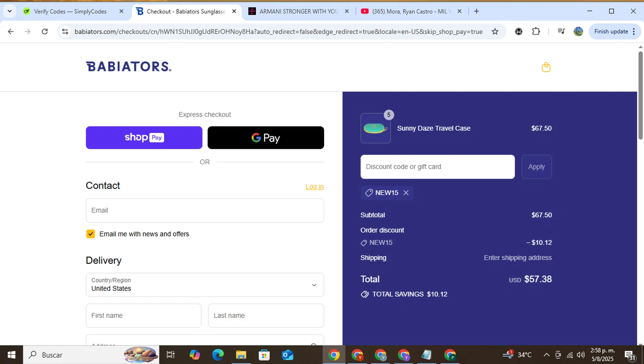Click the browser address bar URL
The width and height of the screenshot is (644, 364).
click(278, 31)
